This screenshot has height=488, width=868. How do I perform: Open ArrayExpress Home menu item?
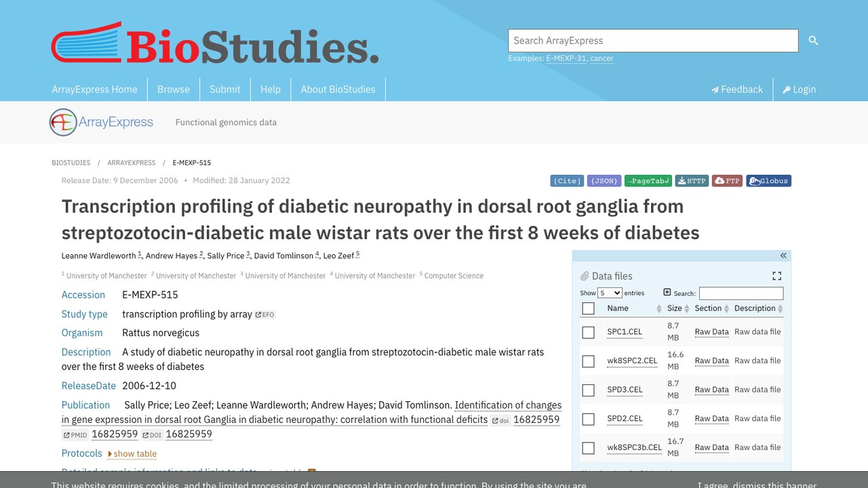pos(94,89)
